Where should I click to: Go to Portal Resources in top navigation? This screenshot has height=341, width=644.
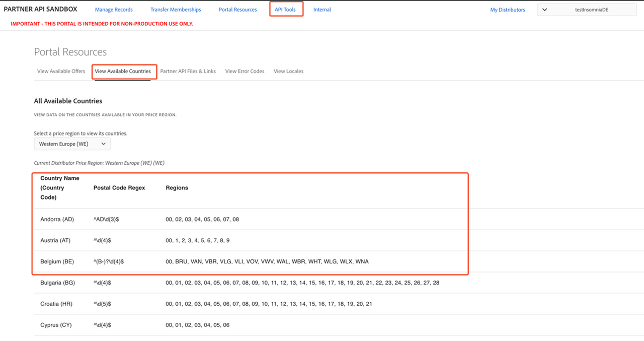pyautogui.click(x=237, y=10)
